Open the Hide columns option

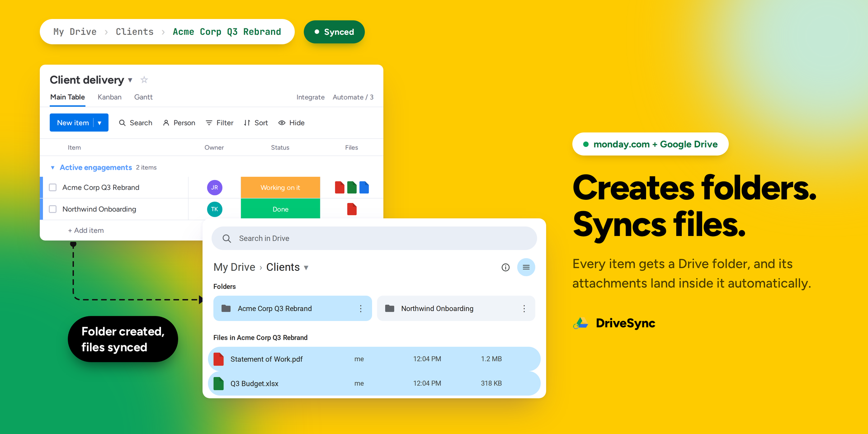click(x=292, y=123)
